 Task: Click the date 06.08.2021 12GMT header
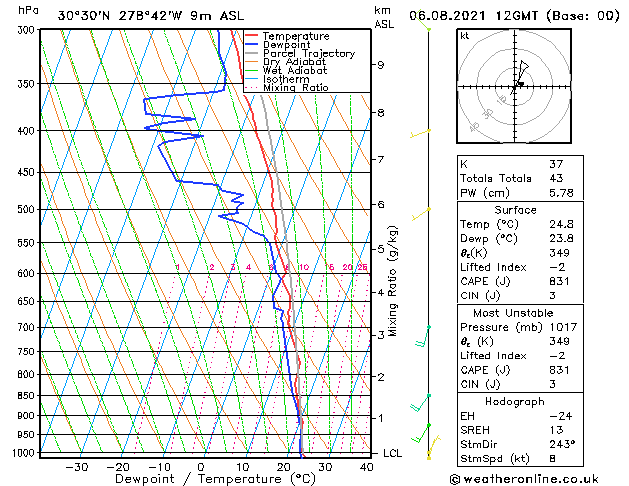click(473, 16)
